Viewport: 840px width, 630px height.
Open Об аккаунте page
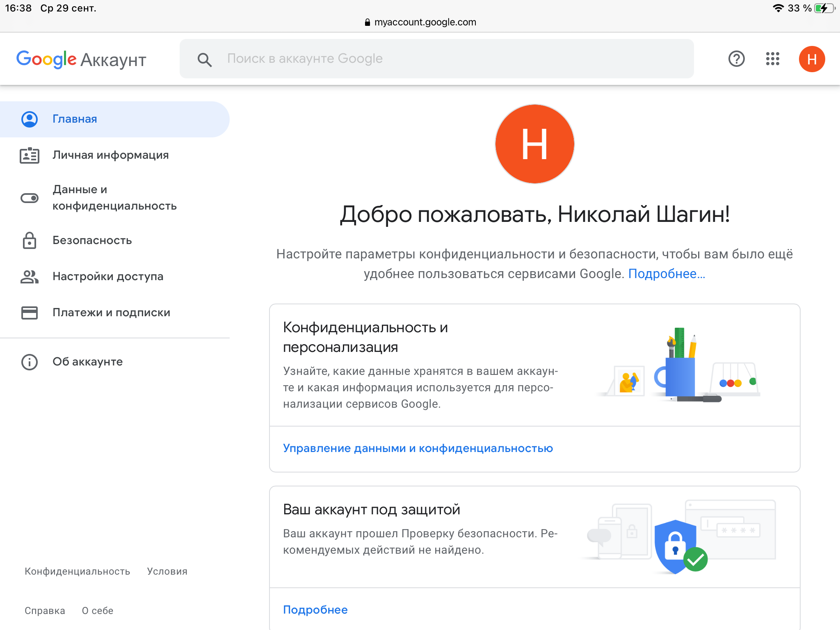(x=114, y=362)
